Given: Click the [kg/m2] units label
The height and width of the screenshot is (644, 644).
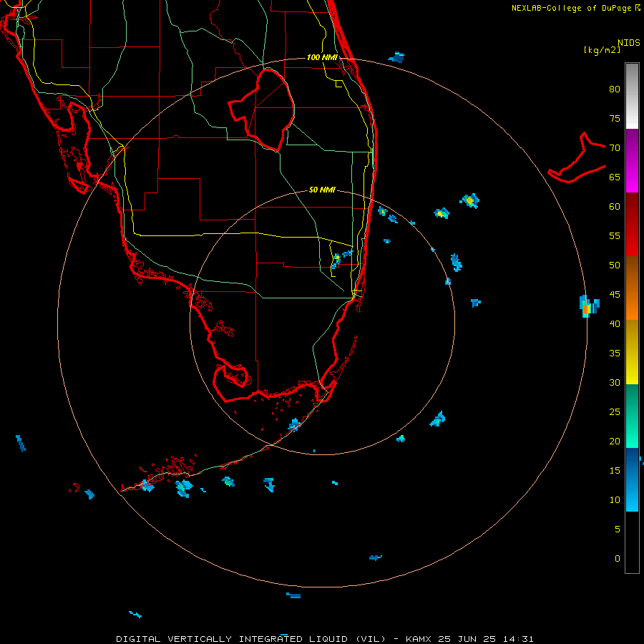Looking at the screenshot, I should tap(602, 50).
